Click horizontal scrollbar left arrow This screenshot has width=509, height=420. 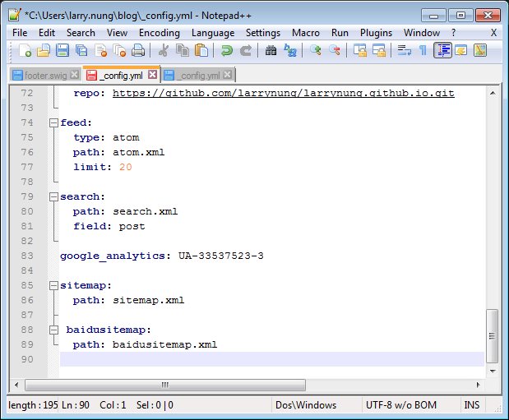(16, 385)
